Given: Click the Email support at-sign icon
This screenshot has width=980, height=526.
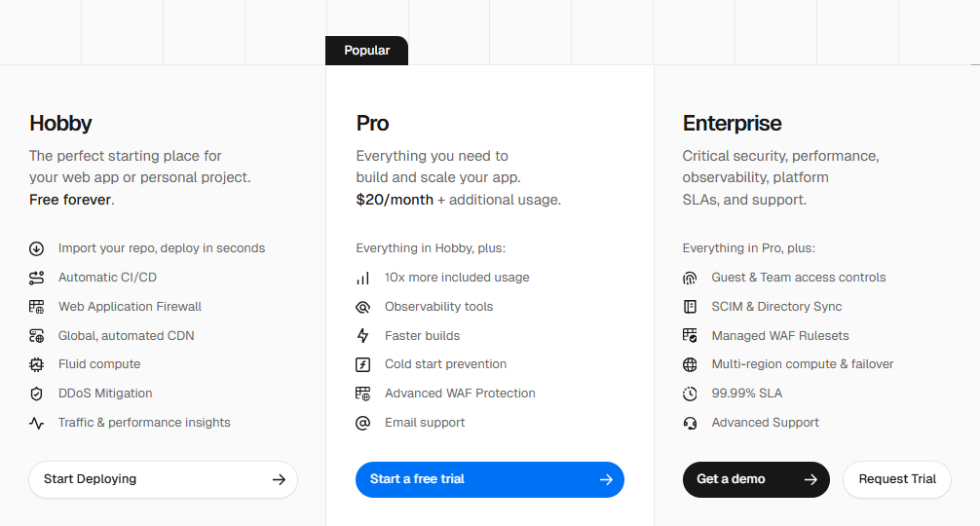Looking at the screenshot, I should (363, 423).
